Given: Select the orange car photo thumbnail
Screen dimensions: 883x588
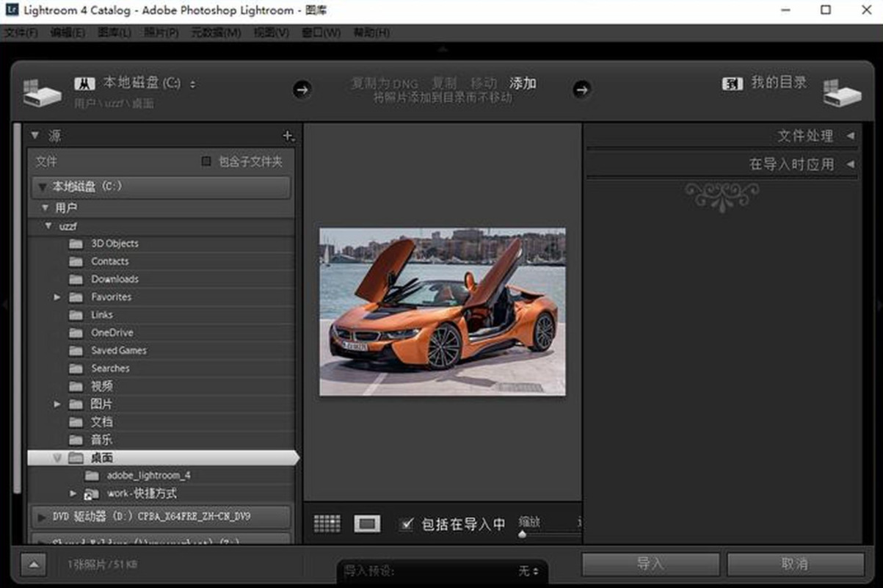Looking at the screenshot, I should click(x=442, y=311).
